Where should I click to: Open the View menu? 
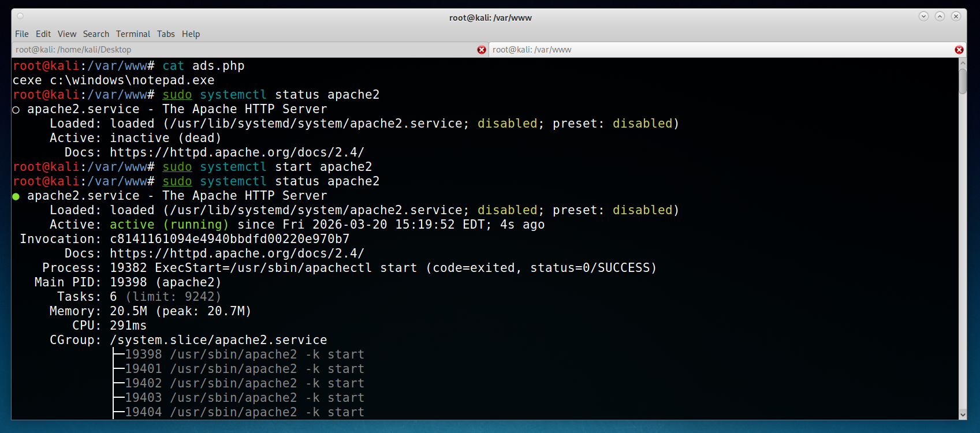point(67,34)
